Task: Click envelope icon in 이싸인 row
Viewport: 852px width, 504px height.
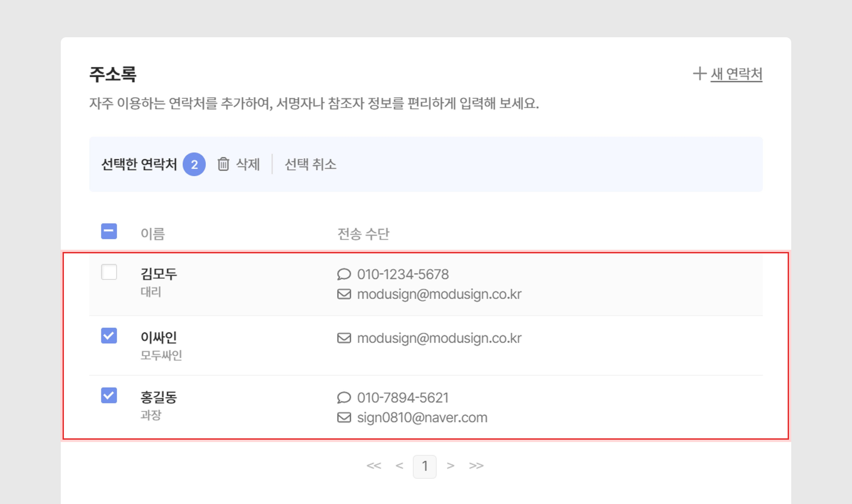Action: click(x=344, y=338)
